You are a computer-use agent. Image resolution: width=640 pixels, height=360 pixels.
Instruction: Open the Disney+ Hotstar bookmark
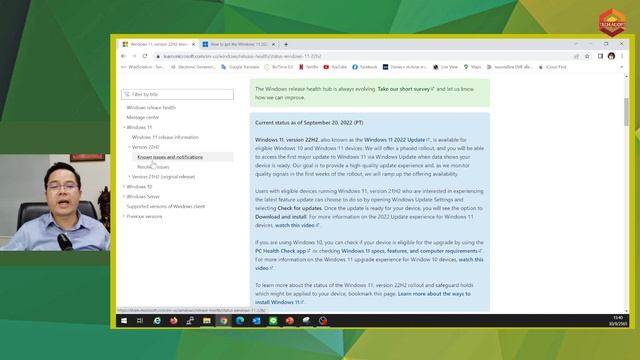405,67
